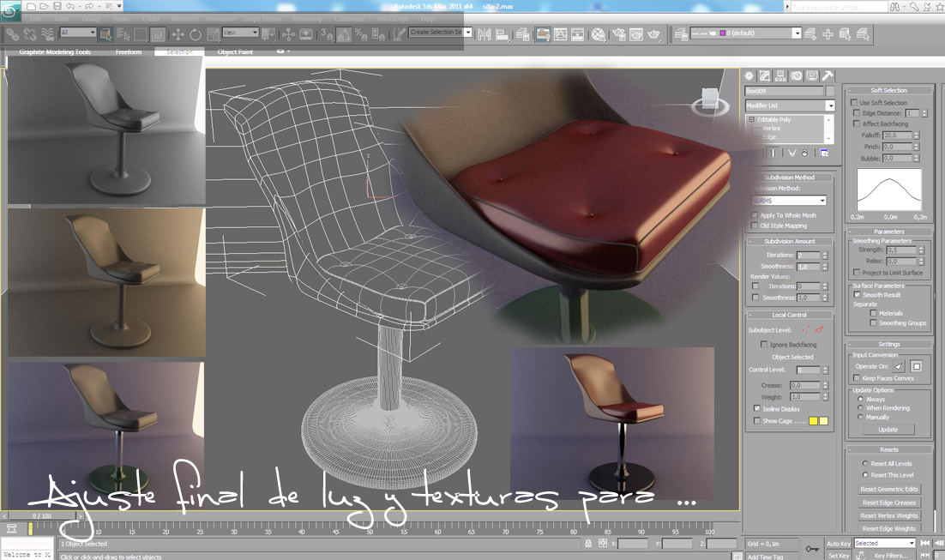Choose the Select and Rotate tool
The width and height of the screenshot is (945, 560).
coord(196,34)
